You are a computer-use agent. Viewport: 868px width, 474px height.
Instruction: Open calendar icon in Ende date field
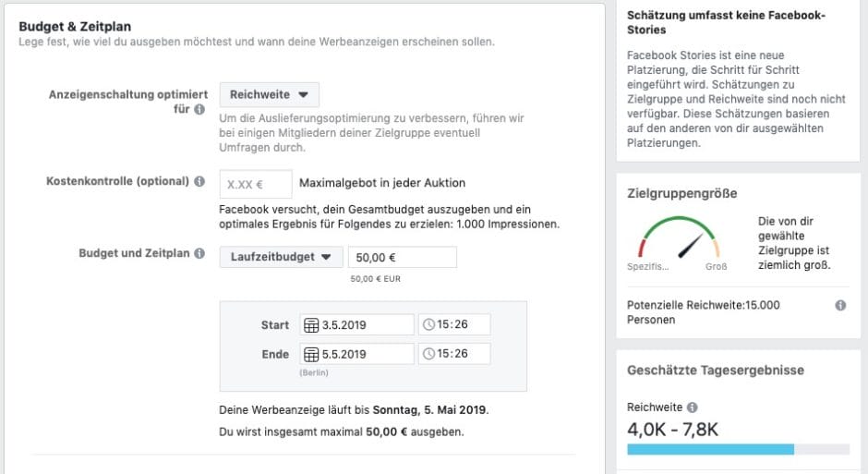pyautogui.click(x=311, y=354)
